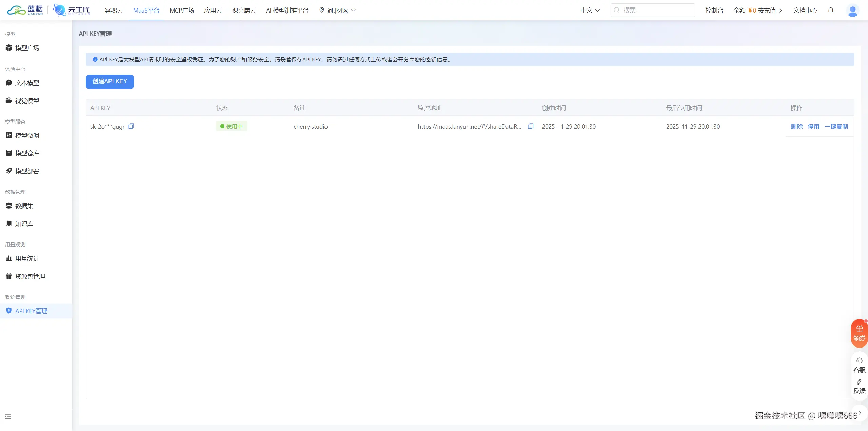Collapse the sidebar menu icon
Viewport: 868px width, 431px height.
click(x=8, y=417)
